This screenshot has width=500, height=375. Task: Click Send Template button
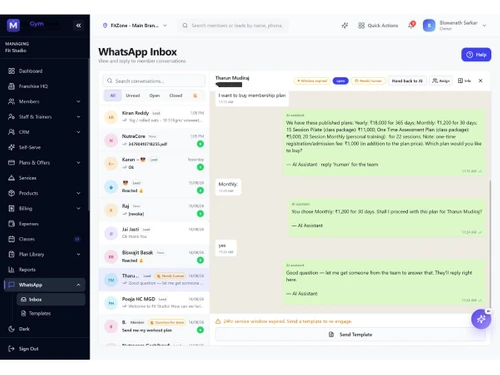point(350,334)
